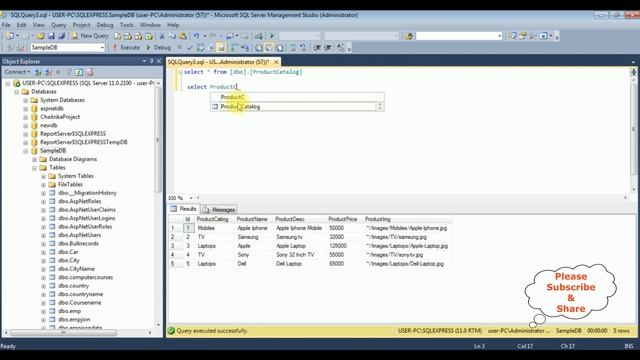
Task: Click Refresh icon in Object Explorer
Action: click(x=79, y=72)
